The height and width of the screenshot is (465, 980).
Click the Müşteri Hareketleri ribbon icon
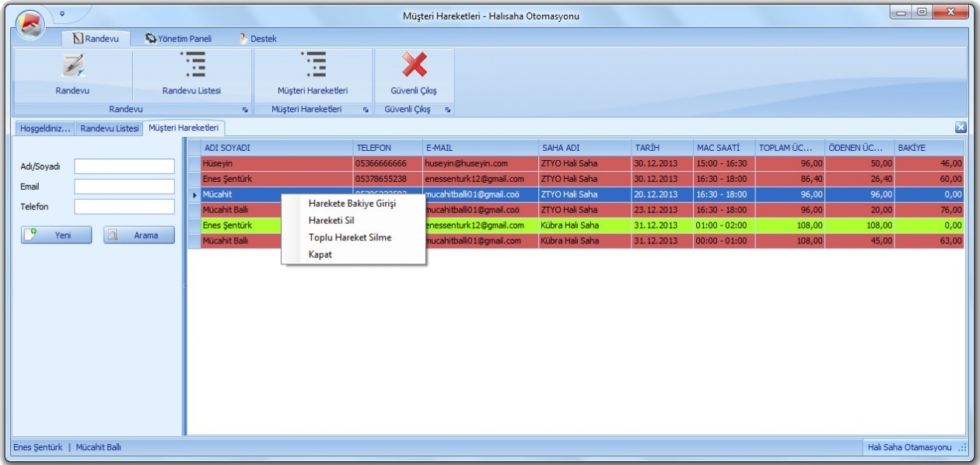pyautogui.click(x=313, y=66)
